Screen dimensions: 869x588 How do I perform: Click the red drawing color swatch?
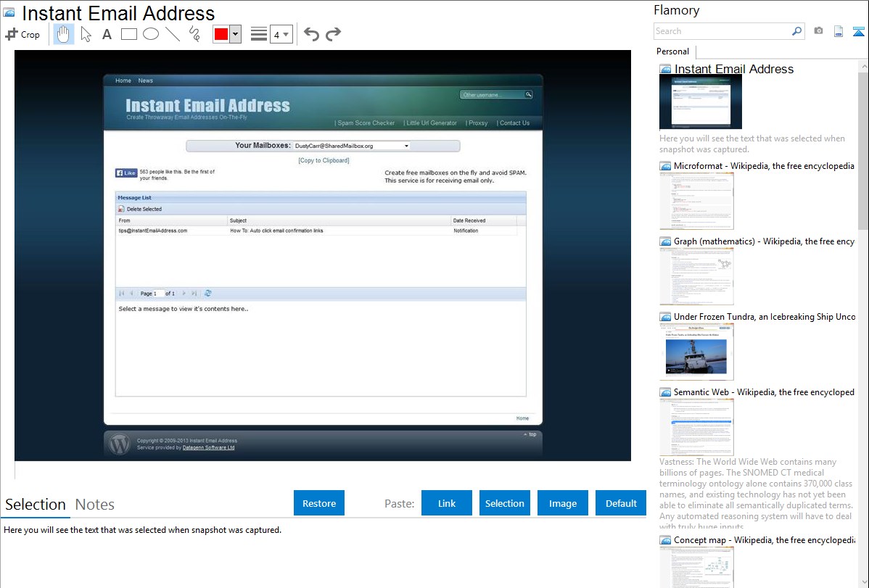pyautogui.click(x=221, y=34)
